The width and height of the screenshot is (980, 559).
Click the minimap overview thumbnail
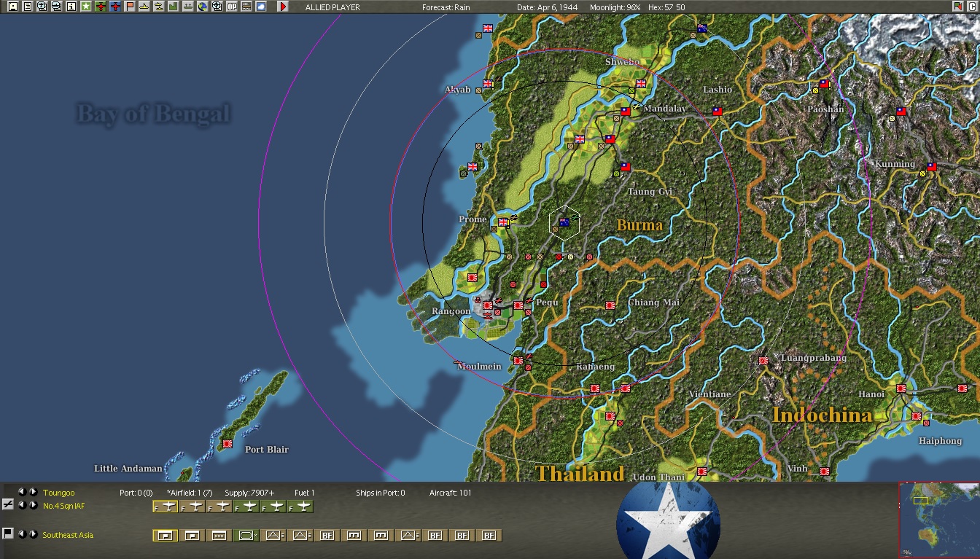[x=939, y=520]
